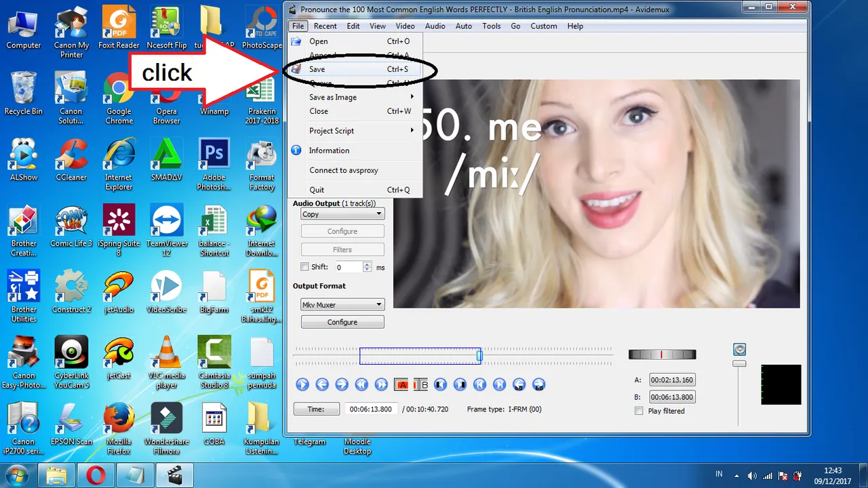Select Information in the File menu
The height and width of the screenshot is (488, 868).
(x=355, y=150)
